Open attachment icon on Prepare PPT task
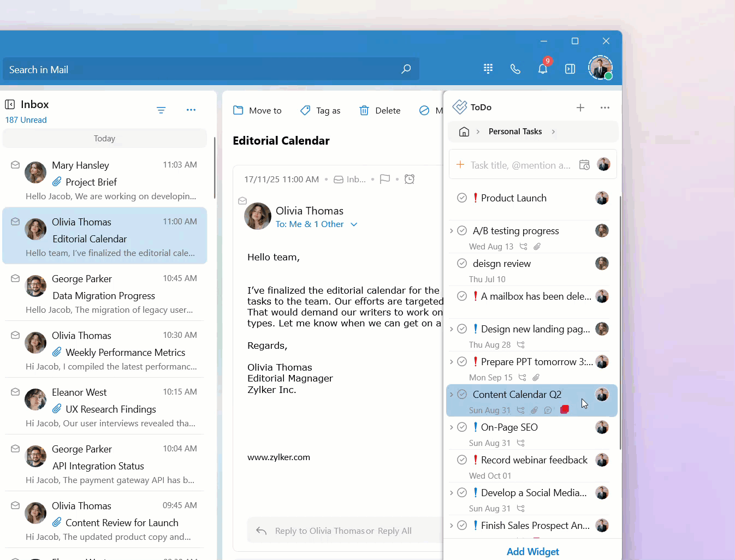 [536, 378]
